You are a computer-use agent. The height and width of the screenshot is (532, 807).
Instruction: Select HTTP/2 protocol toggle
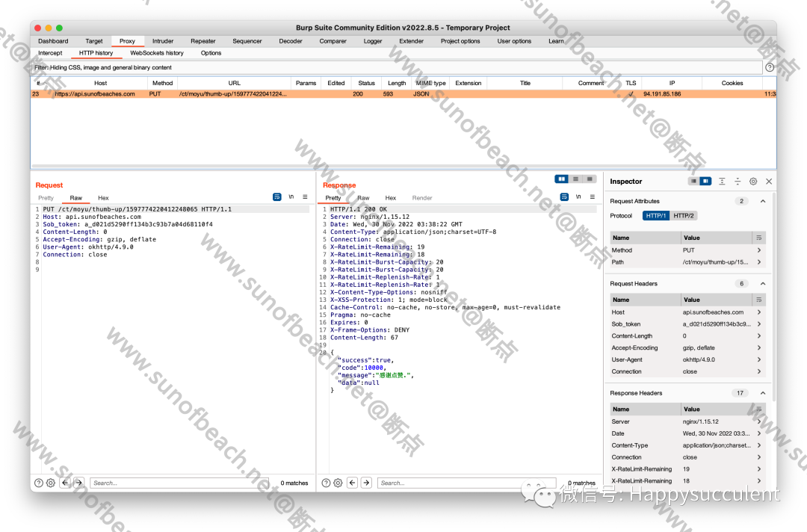[684, 216]
